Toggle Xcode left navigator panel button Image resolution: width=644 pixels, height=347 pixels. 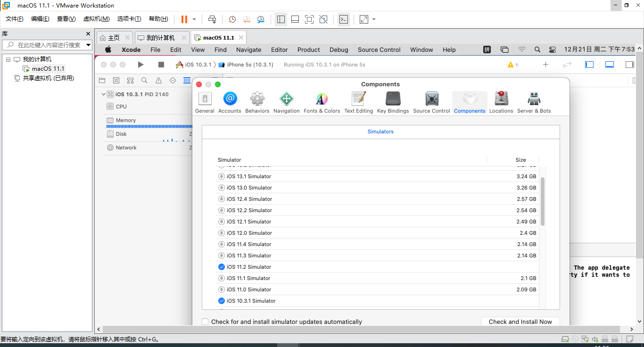point(589,65)
